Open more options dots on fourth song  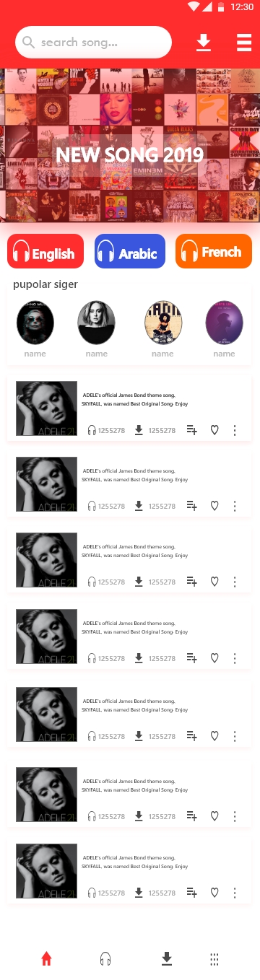click(235, 658)
